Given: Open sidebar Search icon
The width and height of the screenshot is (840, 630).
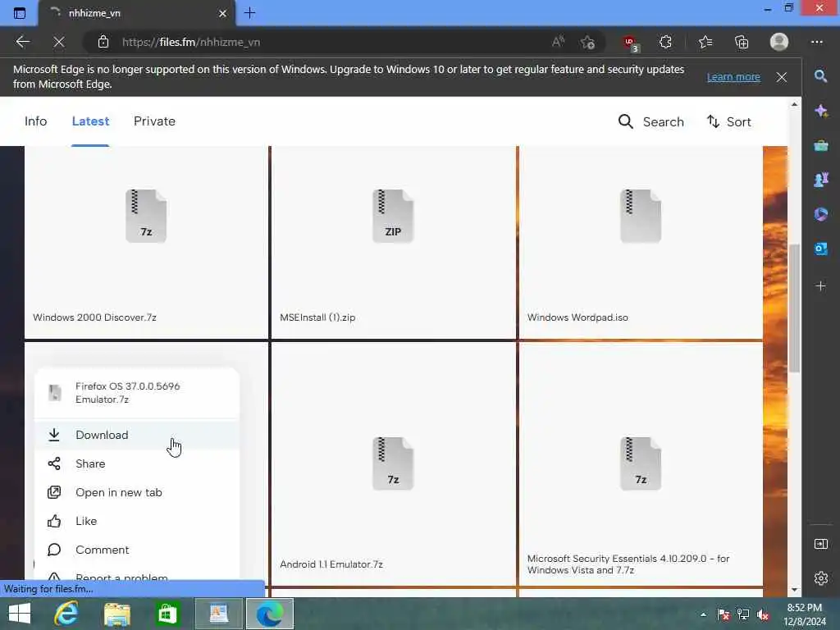Looking at the screenshot, I should 820,76.
